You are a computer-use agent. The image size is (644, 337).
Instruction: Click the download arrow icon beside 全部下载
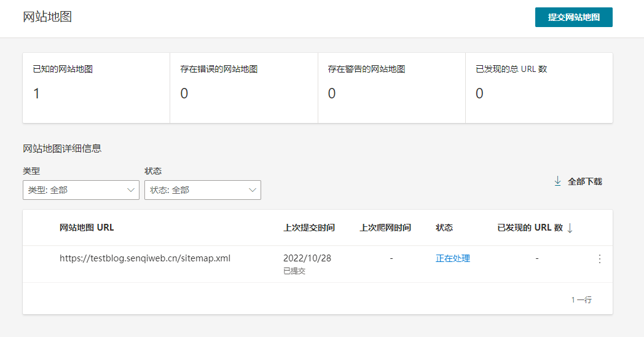pos(557,181)
